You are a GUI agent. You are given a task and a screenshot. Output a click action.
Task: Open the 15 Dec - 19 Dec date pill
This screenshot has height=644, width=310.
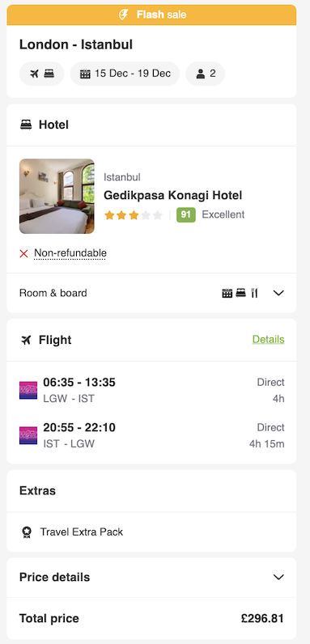coord(125,74)
